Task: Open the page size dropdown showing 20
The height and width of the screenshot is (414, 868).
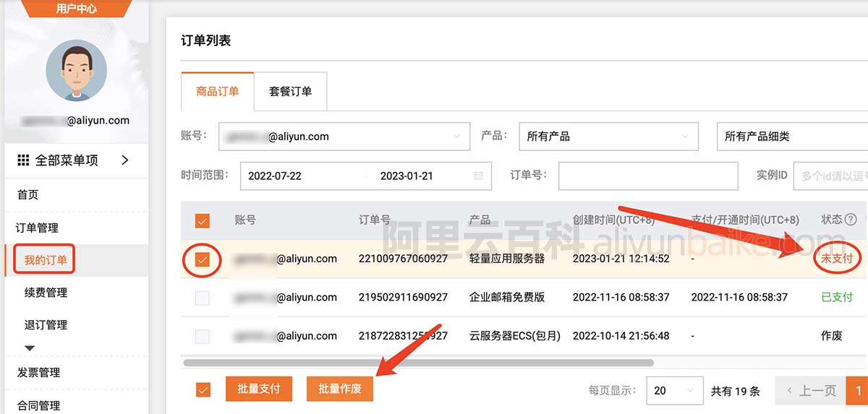Action: tap(674, 390)
